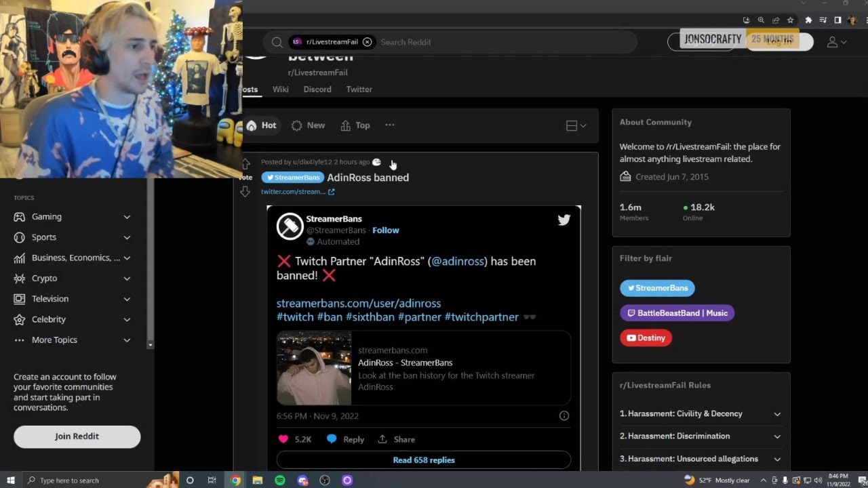Open Cortana circle in taskbar
This screenshot has height=488, width=868.
[x=190, y=481]
